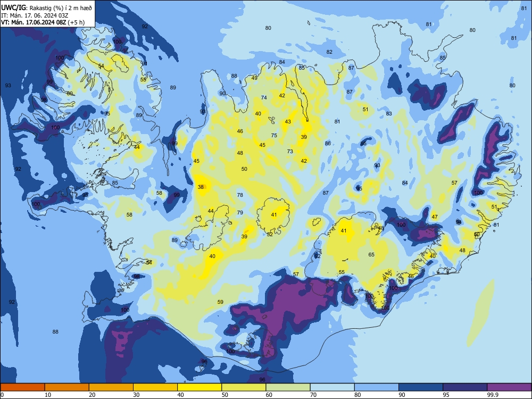Click the '49' humidity value on the map
Screen dimensions: 532x399
click(254, 78)
